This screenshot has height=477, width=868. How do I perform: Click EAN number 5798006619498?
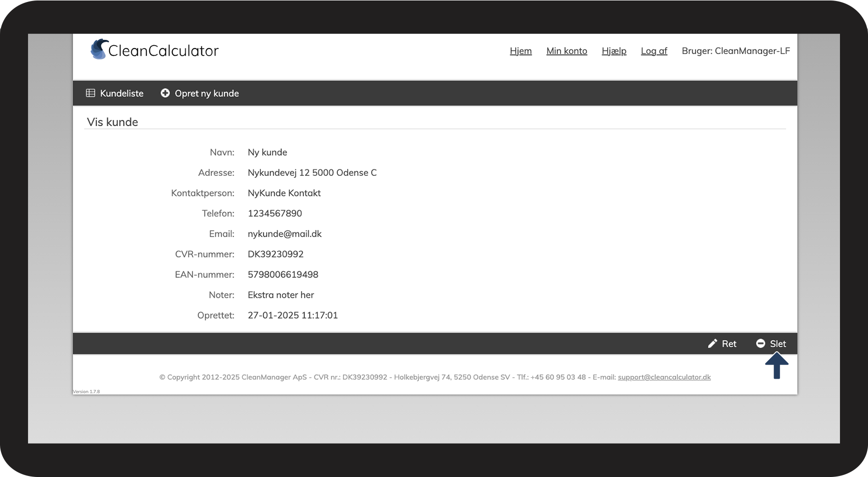(x=283, y=275)
